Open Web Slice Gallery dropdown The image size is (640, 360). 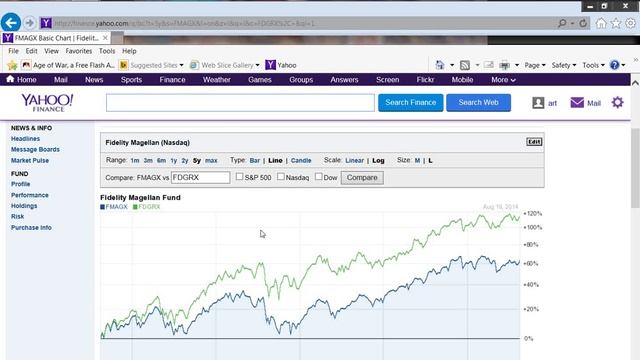click(x=224, y=65)
